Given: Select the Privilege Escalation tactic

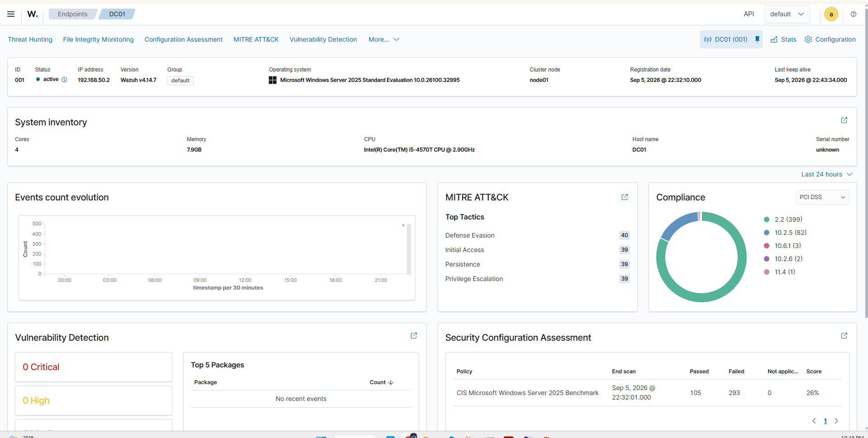Looking at the screenshot, I should coord(474,279).
